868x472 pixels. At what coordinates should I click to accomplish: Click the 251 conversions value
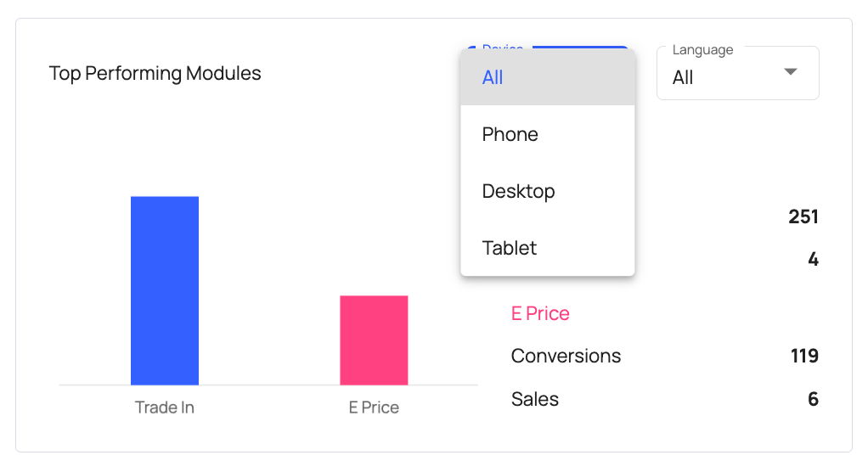[x=803, y=216]
